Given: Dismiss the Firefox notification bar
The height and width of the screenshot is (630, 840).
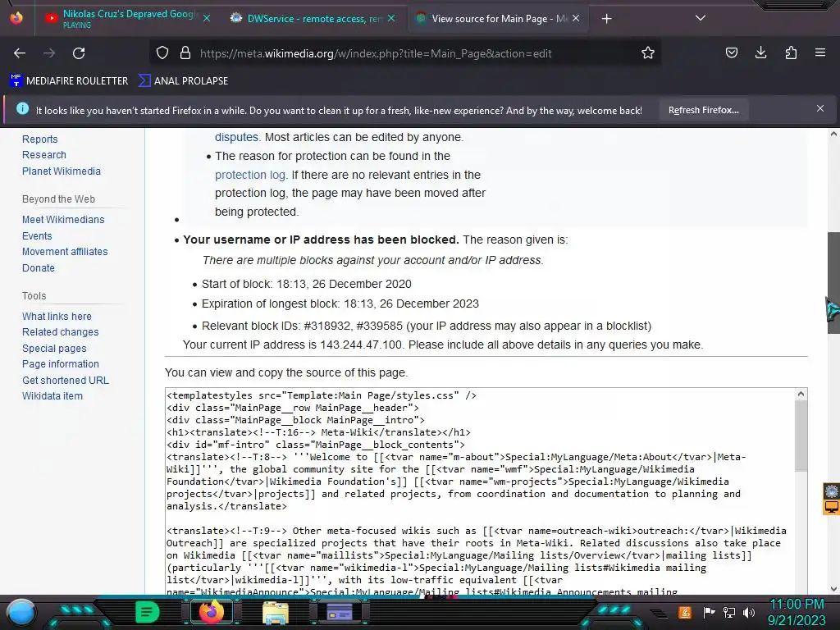Looking at the screenshot, I should click(x=820, y=109).
